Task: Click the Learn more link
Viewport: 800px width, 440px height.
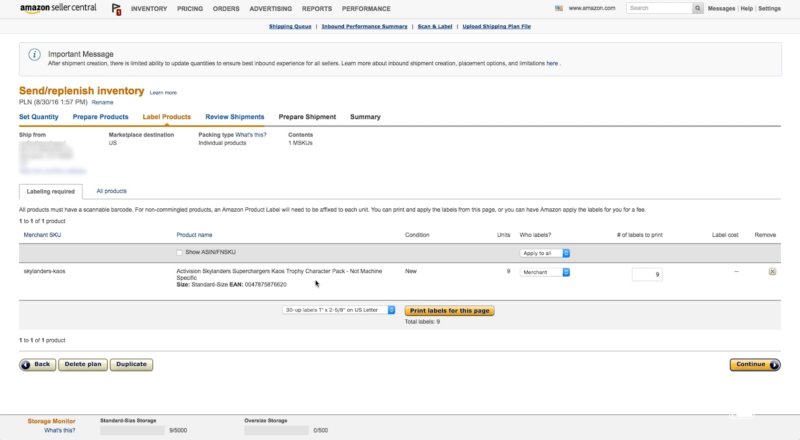Action: 163,93
